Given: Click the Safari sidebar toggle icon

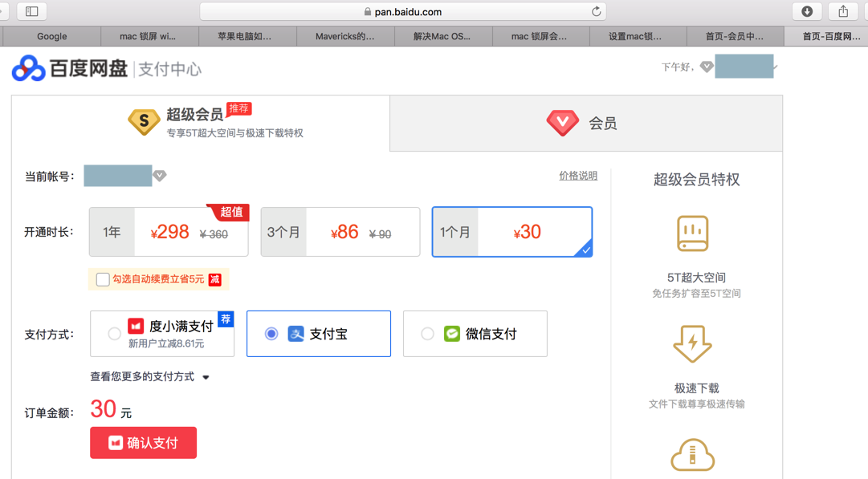Looking at the screenshot, I should pyautogui.click(x=31, y=11).
